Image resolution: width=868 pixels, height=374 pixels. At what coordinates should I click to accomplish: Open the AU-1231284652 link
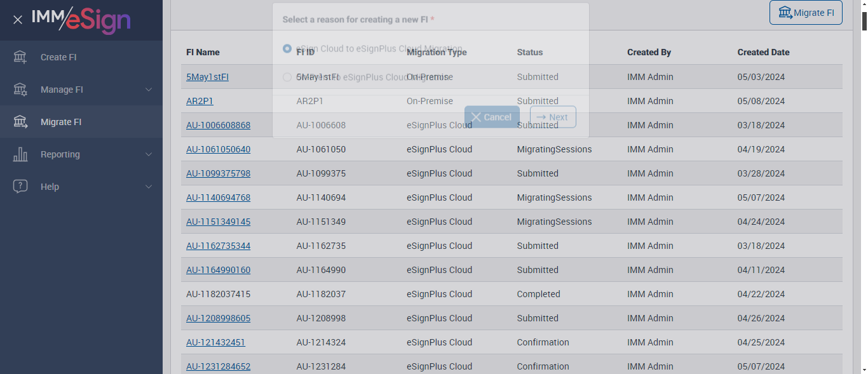coord(218,366)
